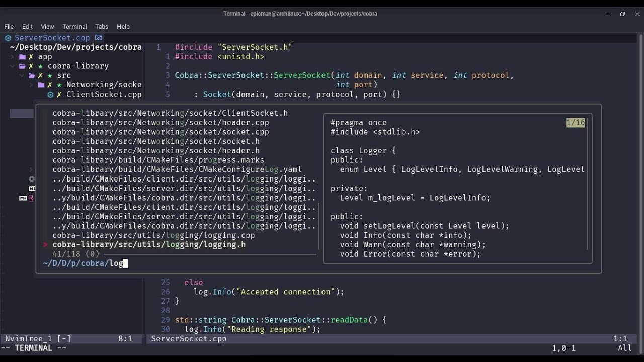Click the results list scrollbar
Screen dimensions: 644x362
(x=319, y=226)
